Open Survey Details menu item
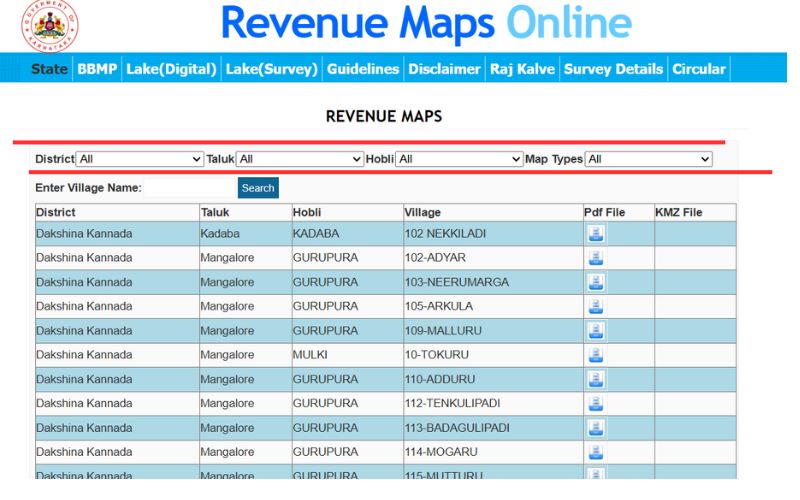The image size is (800, 500). 613,69
